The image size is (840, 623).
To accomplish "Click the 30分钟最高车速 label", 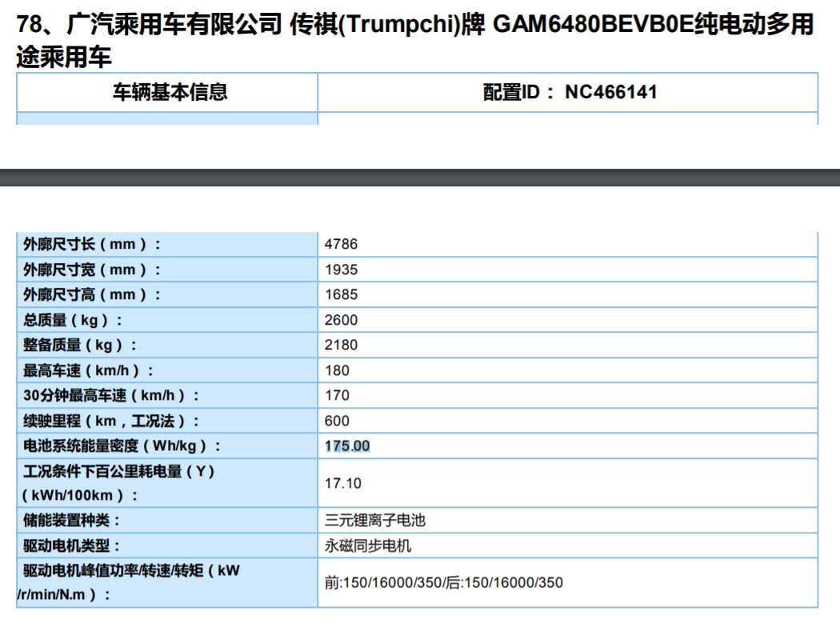I will tap(111, 395).
